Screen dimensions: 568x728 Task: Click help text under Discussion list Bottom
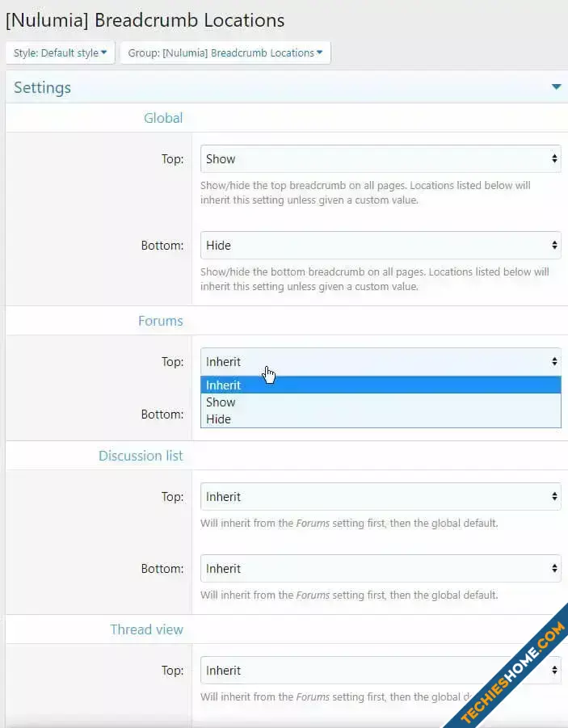(x=349, y=595)
